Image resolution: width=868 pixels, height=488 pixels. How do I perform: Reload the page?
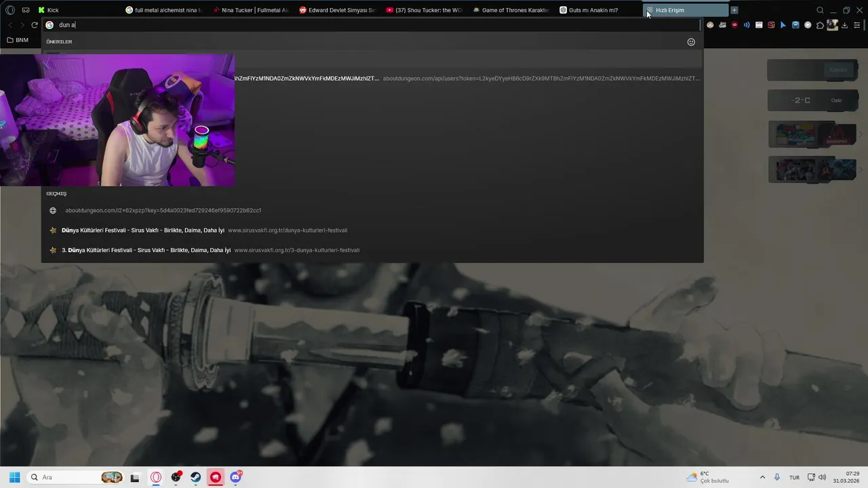(x=35, y=25)
